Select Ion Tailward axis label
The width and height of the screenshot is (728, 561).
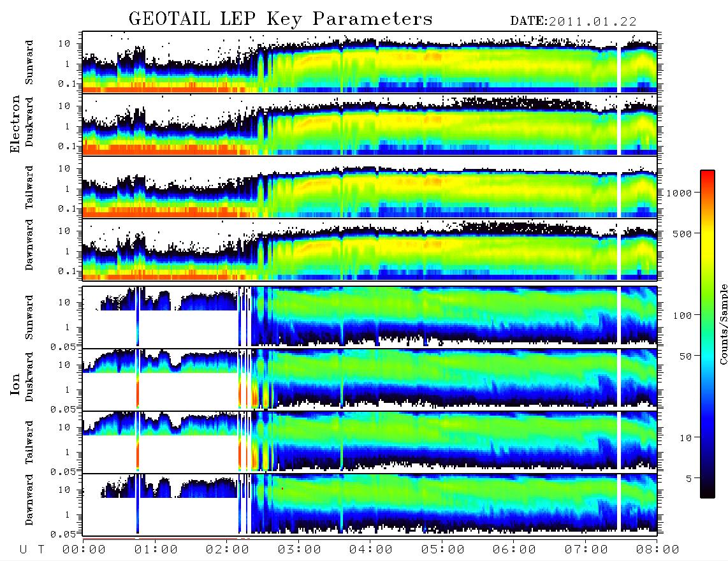click(x=29, y=442)
